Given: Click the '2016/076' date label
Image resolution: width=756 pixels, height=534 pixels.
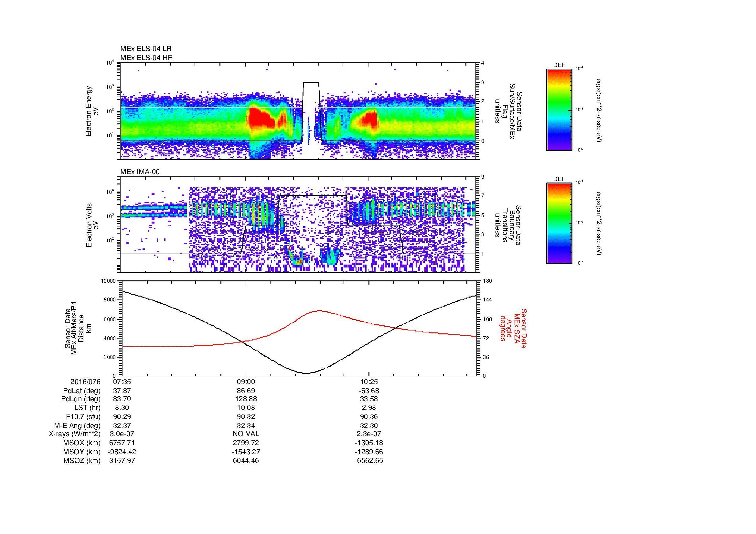Looking at the screenshot, I should (85, 382).
